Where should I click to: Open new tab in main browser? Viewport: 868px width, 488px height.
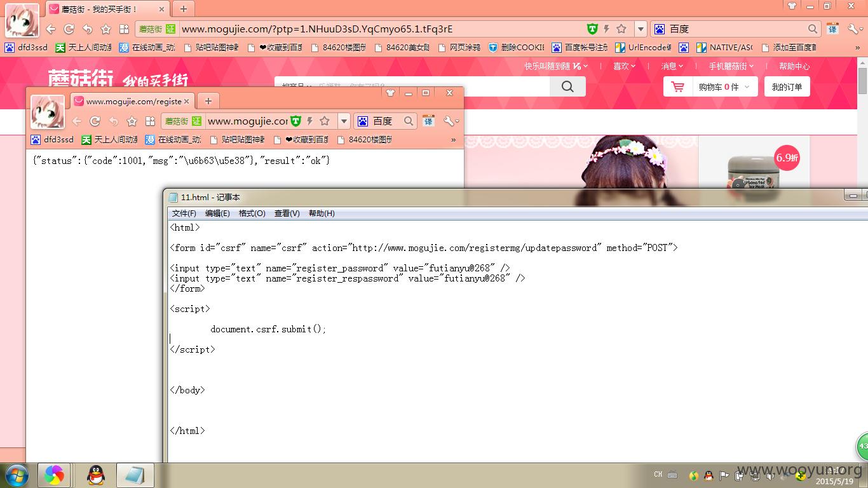point(184,9)
